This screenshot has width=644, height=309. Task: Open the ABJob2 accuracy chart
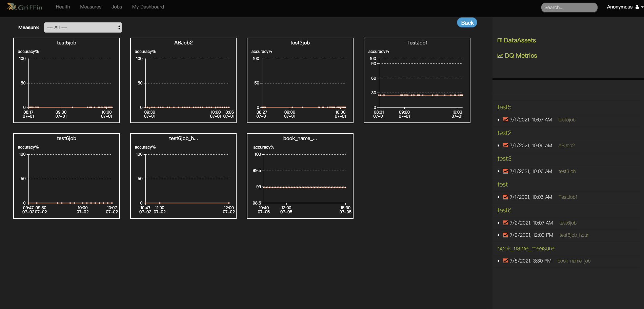click(183, 80)
